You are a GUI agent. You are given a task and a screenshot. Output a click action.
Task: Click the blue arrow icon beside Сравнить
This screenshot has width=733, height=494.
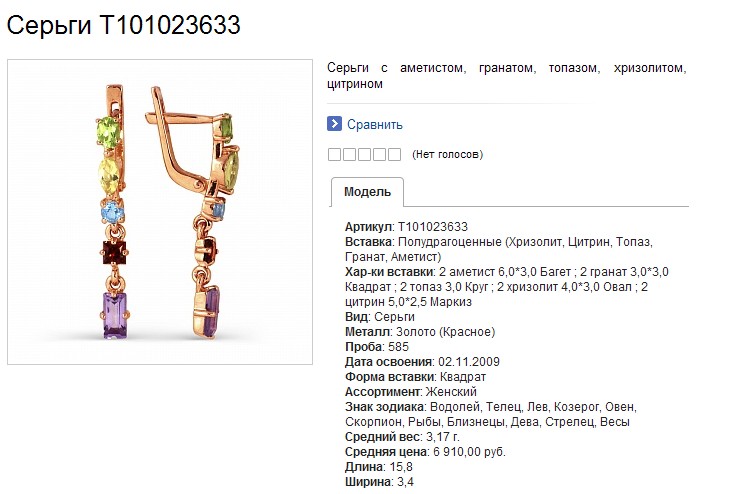(334, 124)
